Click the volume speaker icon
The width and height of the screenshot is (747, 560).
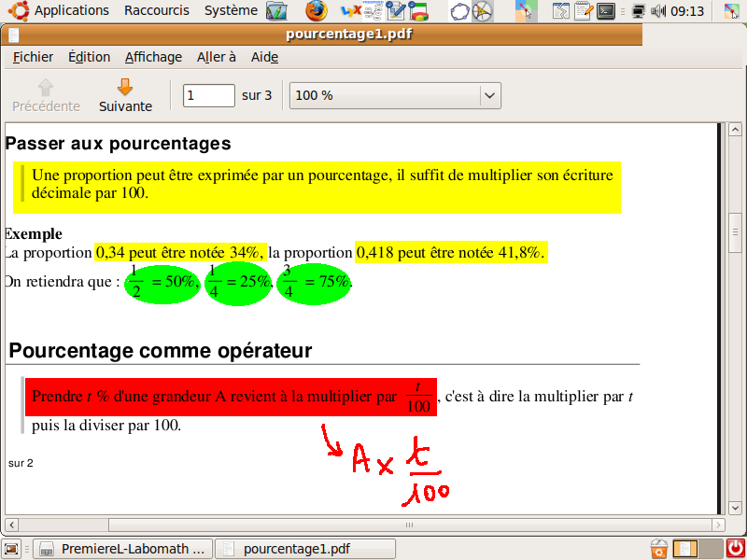tap(657, 11)
